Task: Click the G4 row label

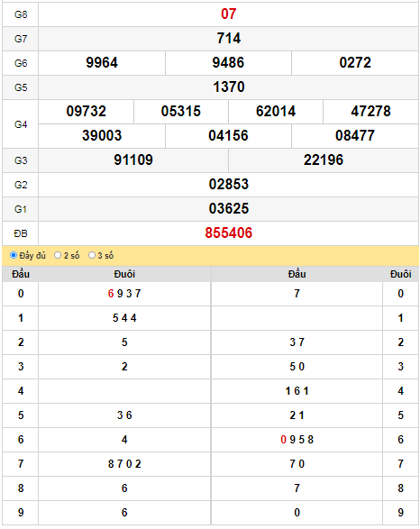Action: [x=21, y=124]
